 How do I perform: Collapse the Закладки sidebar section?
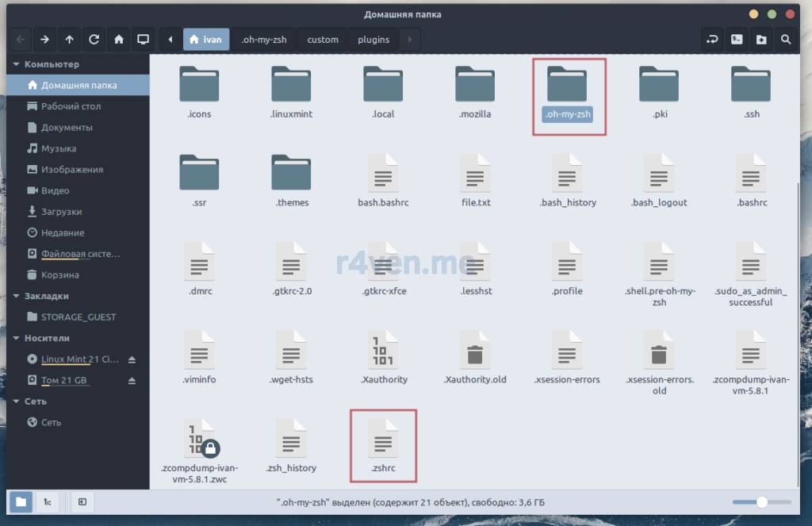[x=17, y=296]
